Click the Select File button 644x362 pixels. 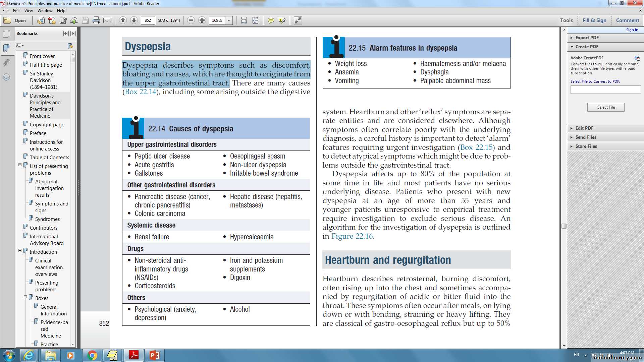click(606, 107)
